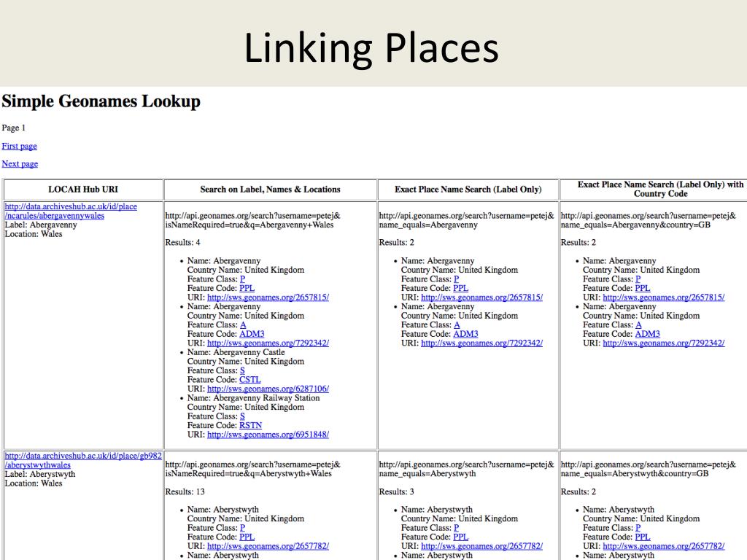
Task: Click feature class S link under Abergavenny Castle
Action: click(x=242, y=370)
